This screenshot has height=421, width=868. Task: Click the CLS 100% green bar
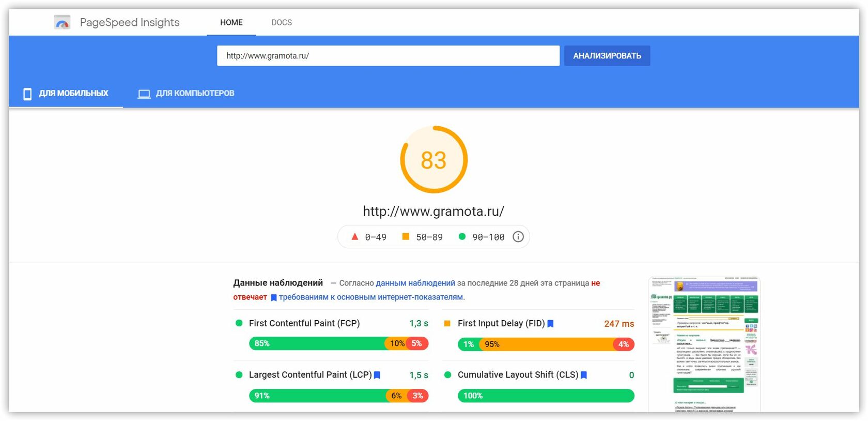546,396
